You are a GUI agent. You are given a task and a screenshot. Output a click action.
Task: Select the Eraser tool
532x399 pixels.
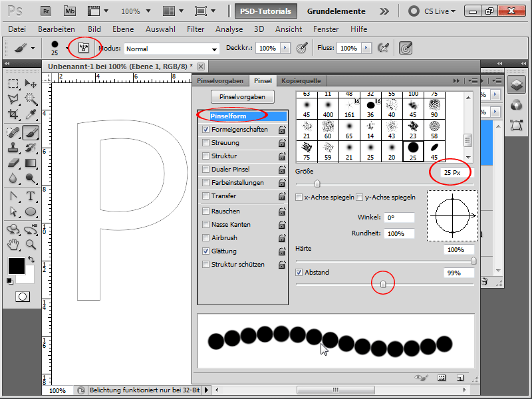point(13,163)
